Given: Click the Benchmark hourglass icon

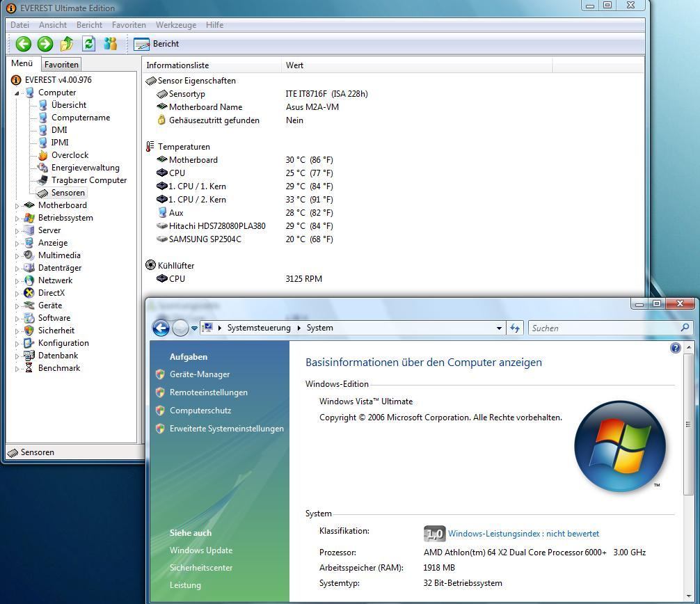Looking at the screenshot, I should 29,368.
